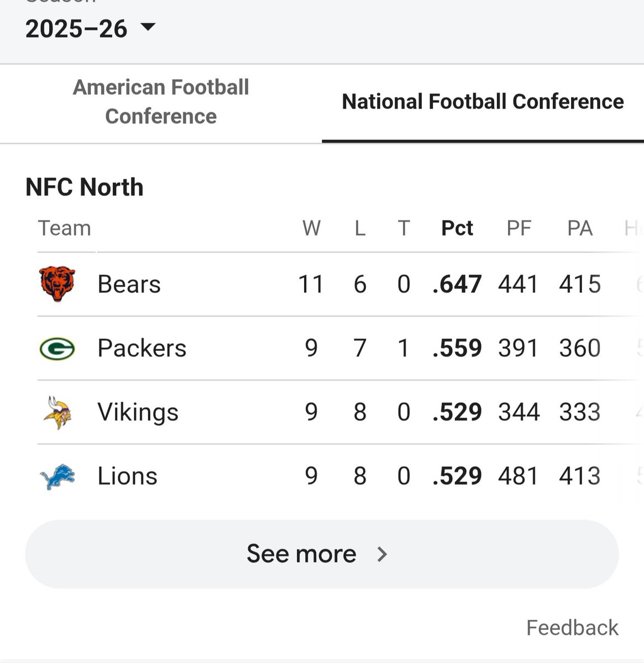Click the Bears team logo
This screenshot has height=663, width=644.
click(57, 284)
